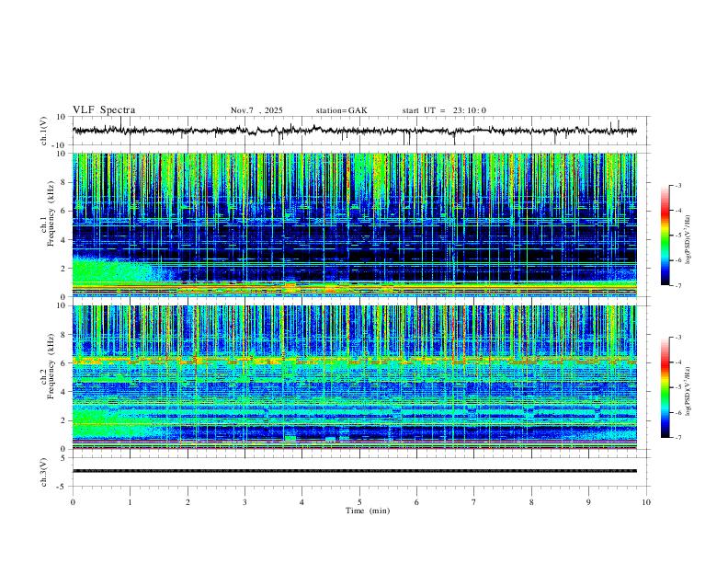
Task: Click the 'start UT = 23:10:0' label
Action: pos(444,110)
